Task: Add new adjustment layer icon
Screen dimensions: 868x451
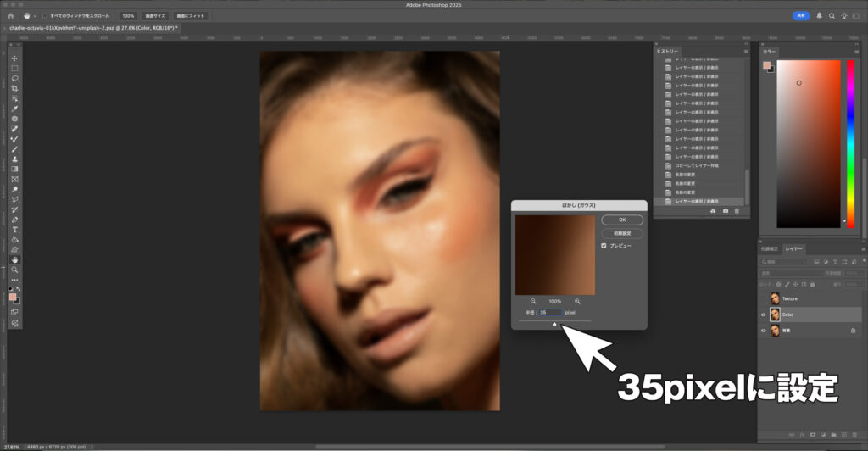Action: coord(823,435)
